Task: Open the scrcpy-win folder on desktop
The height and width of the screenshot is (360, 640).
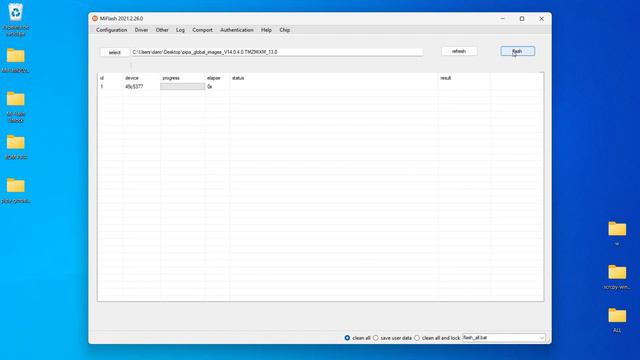Action: click(617, 277)
